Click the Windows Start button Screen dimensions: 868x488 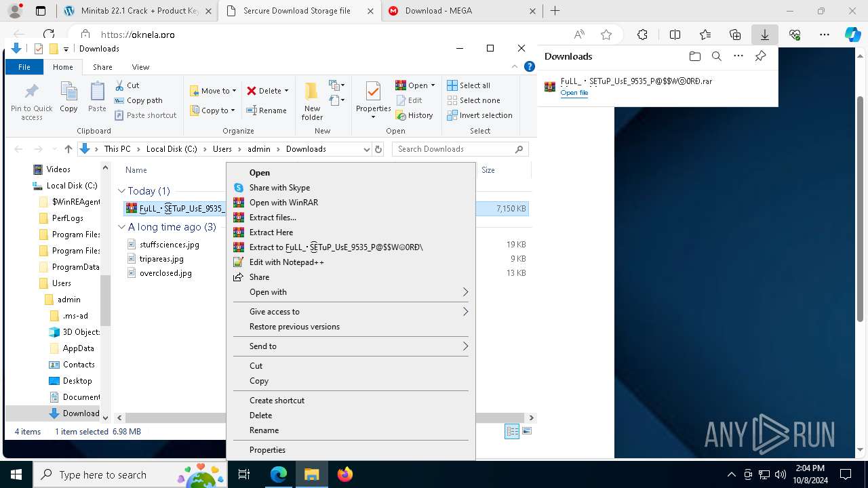coord(16,474)
